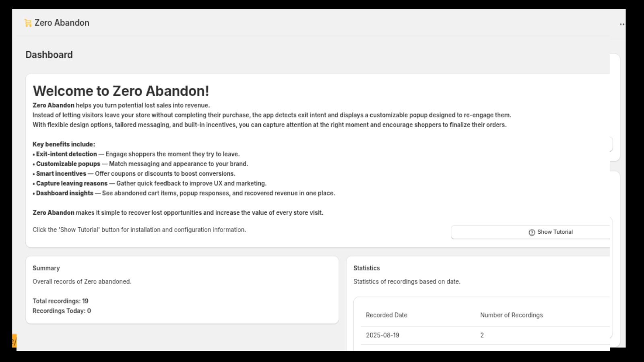Select the Dashboard heading
Viewport: 644px width, 362px height.
tap(49, 54)
